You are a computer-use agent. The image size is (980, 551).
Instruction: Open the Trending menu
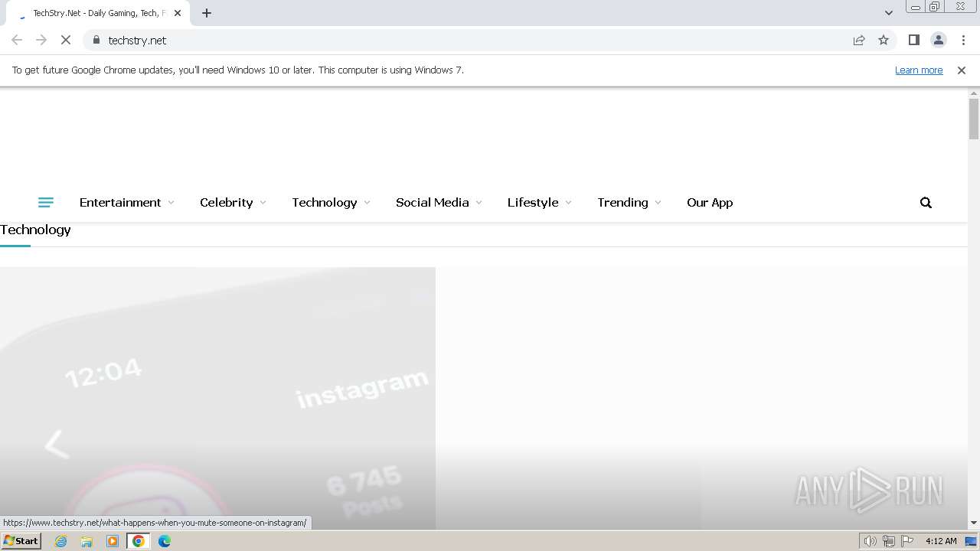pos(622,203)
